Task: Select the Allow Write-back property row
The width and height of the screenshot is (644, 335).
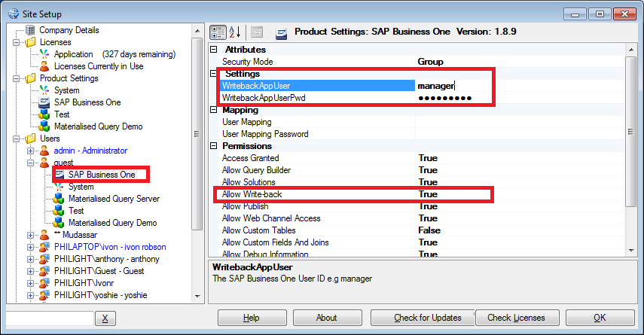Action: (423, 194)
